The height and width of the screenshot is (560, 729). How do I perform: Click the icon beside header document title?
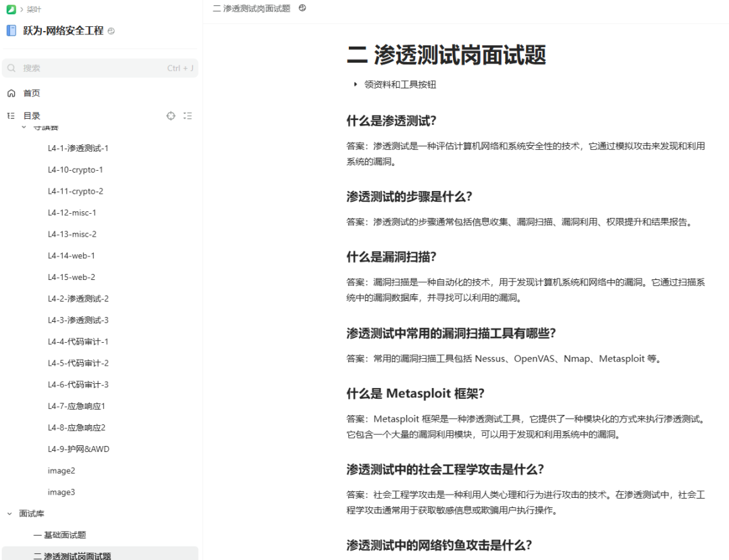302,8
